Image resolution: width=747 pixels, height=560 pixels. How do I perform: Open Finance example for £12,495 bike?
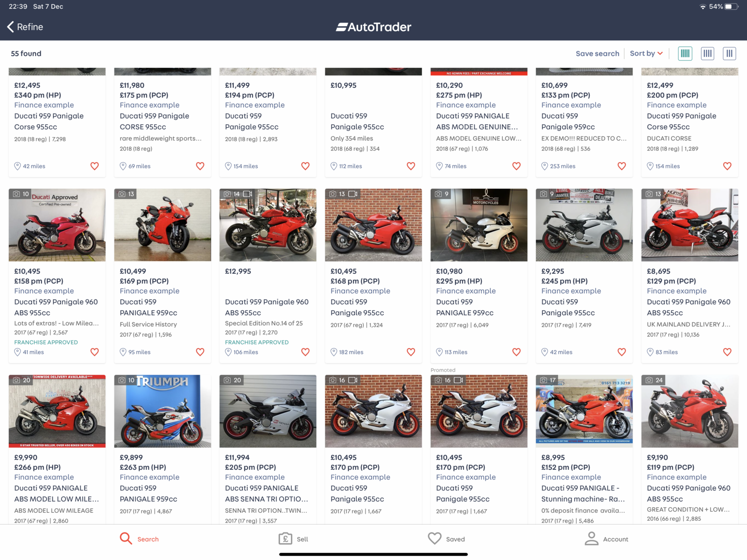(x=44, y=105)
